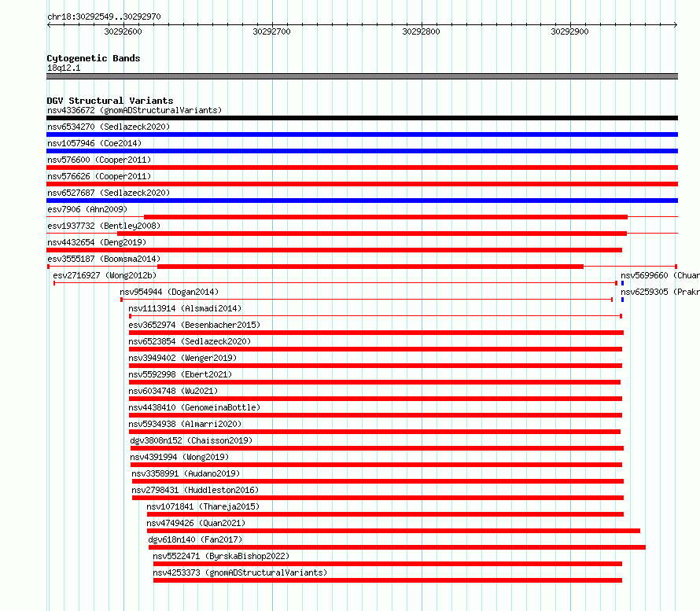
Task: Click the small blue marker under nsv6259305
Action: click(x=622, y=300)
